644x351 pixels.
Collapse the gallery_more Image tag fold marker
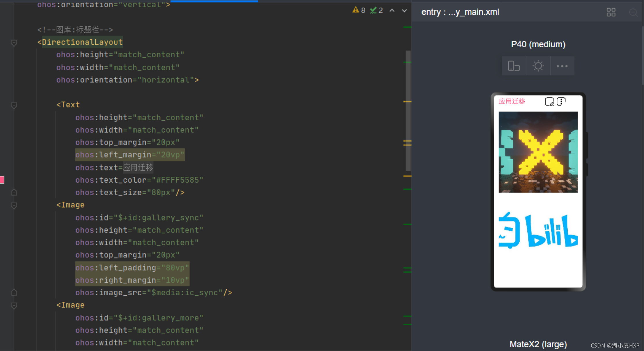[x=14, y=305]
